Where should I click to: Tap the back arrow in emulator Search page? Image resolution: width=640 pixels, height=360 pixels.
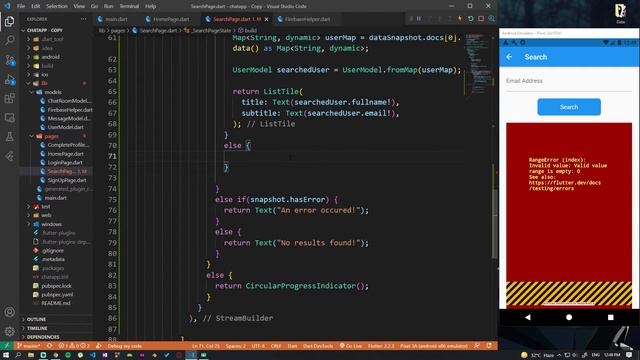pos(509,57)
